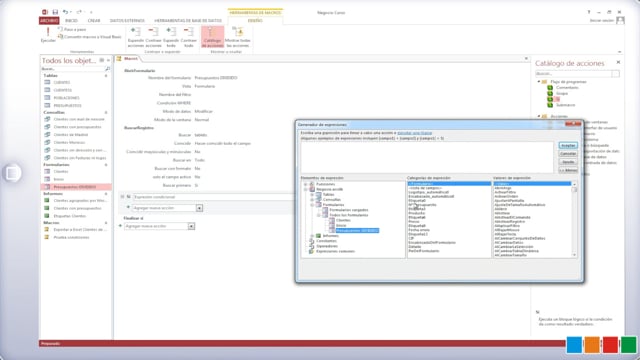Select Fecha envio in expression categories
640x360 pixels.
[x=419, y=230]
